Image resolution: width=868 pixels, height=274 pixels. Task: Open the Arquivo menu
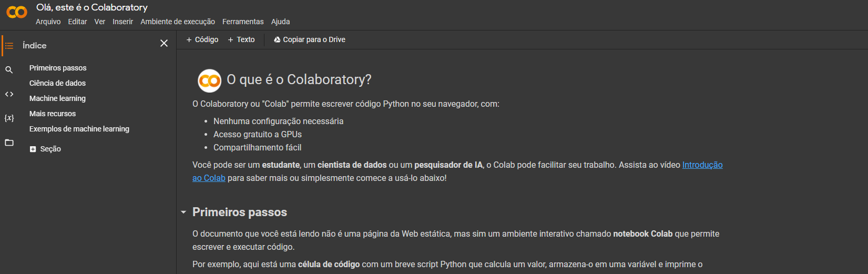pos(48,22)
